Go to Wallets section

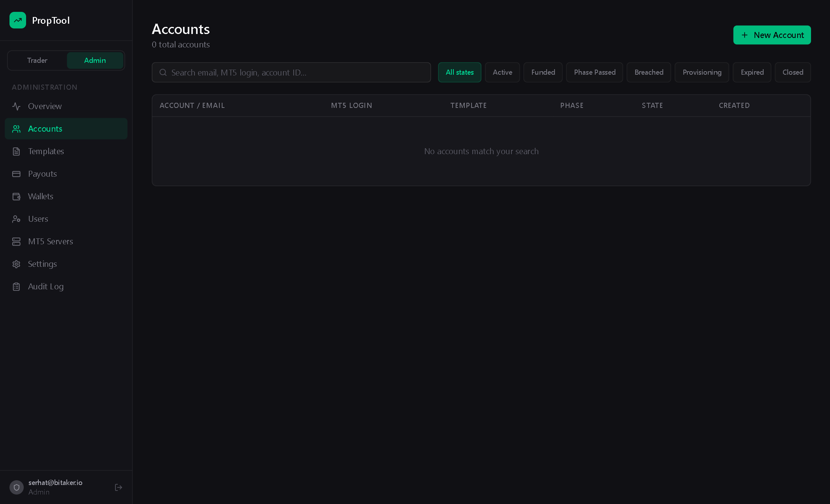coord(66,196)
